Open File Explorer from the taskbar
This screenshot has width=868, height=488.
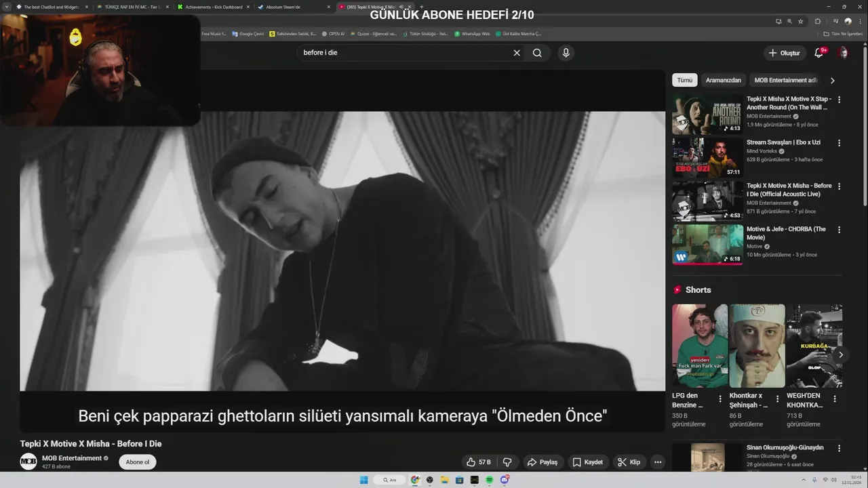[445, 480]
